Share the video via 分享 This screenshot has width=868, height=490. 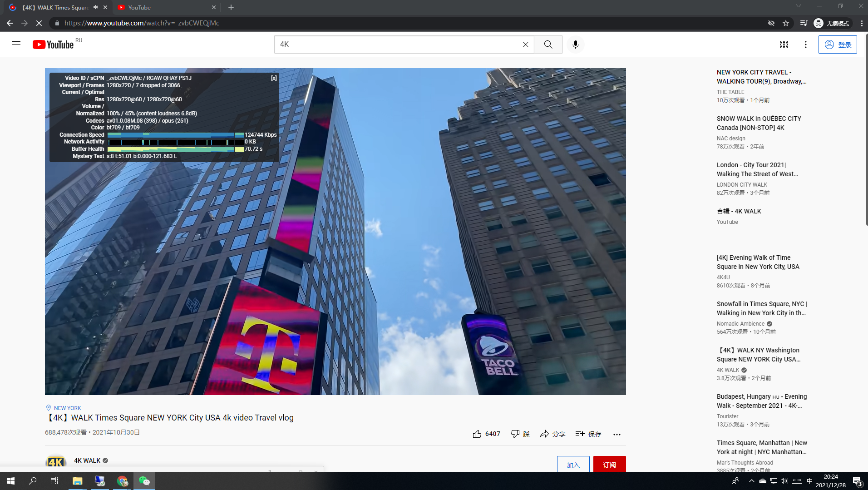(x=552, y=434)
